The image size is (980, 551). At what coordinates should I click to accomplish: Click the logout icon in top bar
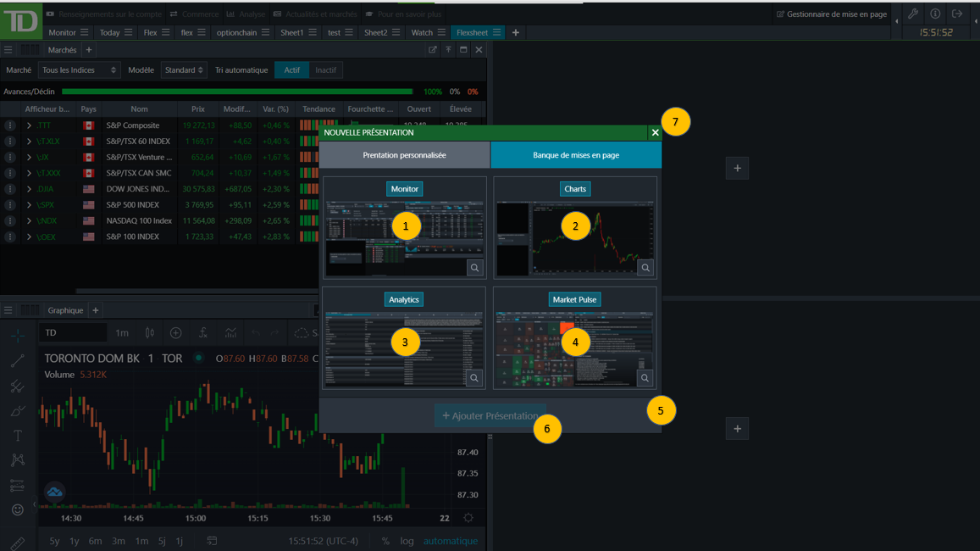point(957,14)
